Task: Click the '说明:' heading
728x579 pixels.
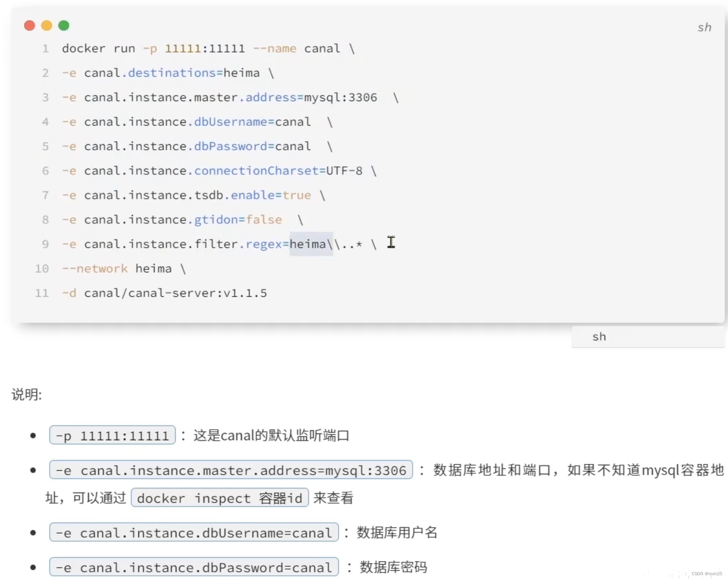Action: click(x=27, y=394)
